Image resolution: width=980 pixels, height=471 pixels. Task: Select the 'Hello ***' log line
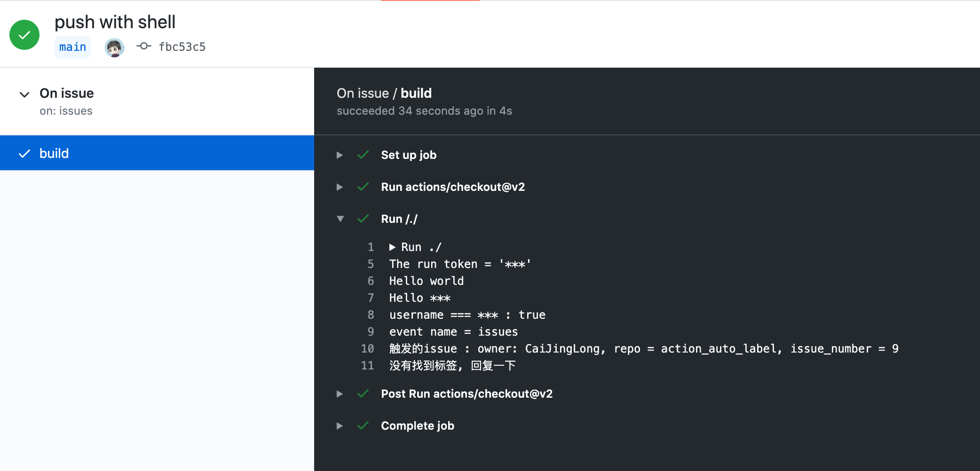[x=420, y=298]
